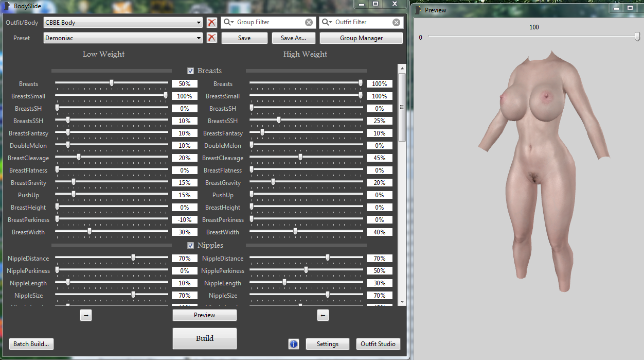644x360 pixels.
Task: Click Save As... button
Action: tap(293, 38)
